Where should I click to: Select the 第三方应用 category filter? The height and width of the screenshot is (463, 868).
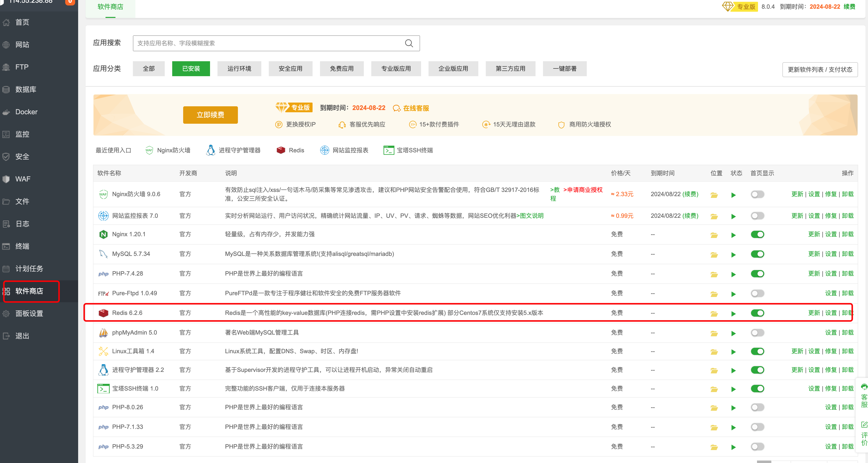pos(510,68)
